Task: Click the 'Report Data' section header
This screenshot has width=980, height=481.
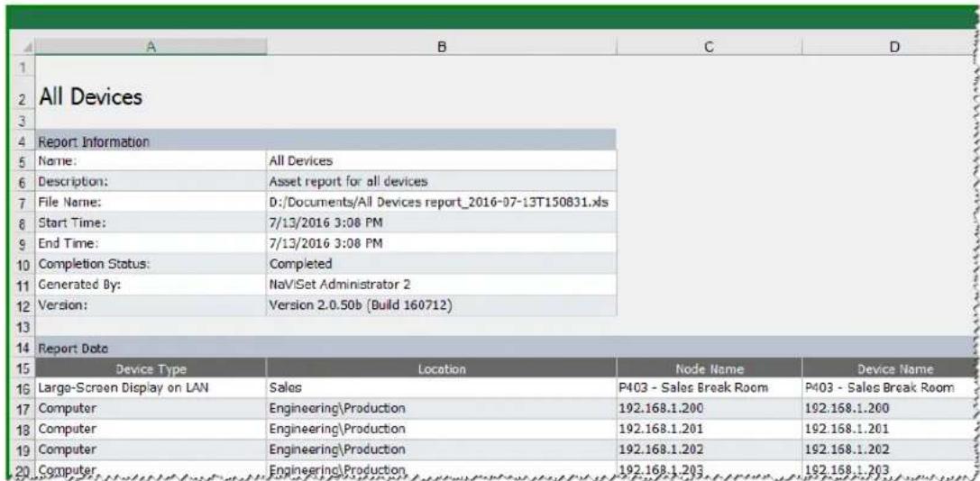Action: pos(506,347)
